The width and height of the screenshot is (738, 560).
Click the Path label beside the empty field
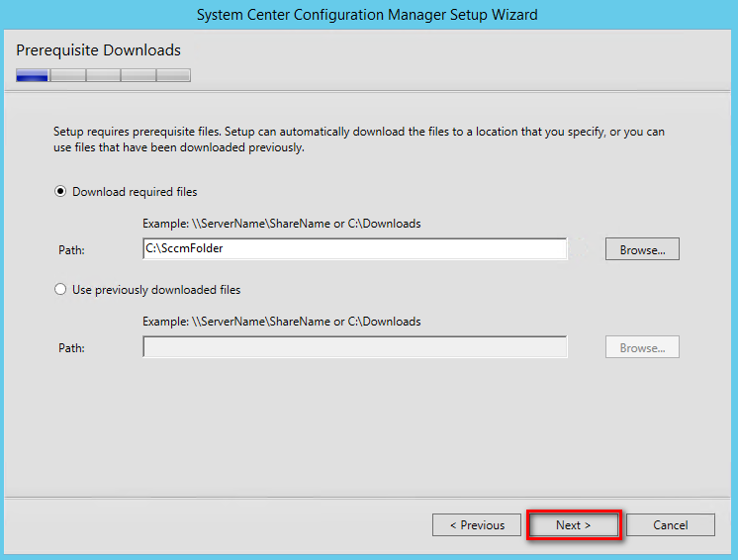tap(71, 347)
